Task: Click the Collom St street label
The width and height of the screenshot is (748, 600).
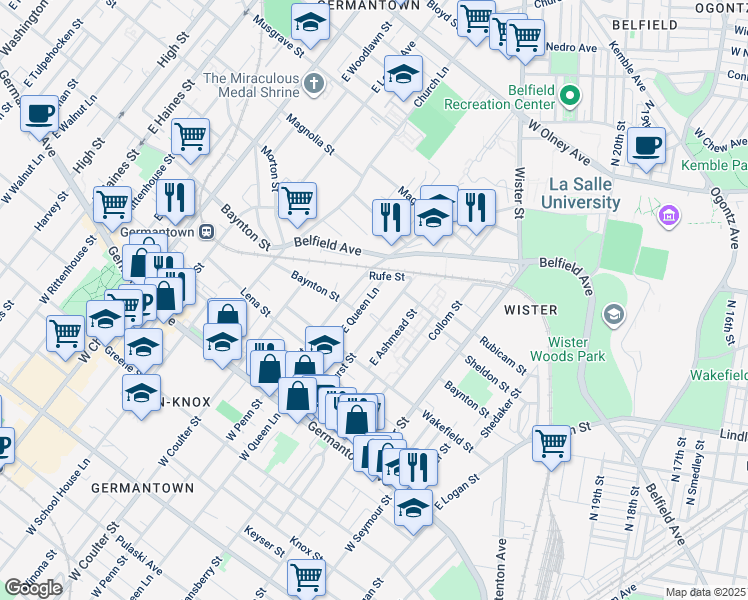Action: (445, 321)
